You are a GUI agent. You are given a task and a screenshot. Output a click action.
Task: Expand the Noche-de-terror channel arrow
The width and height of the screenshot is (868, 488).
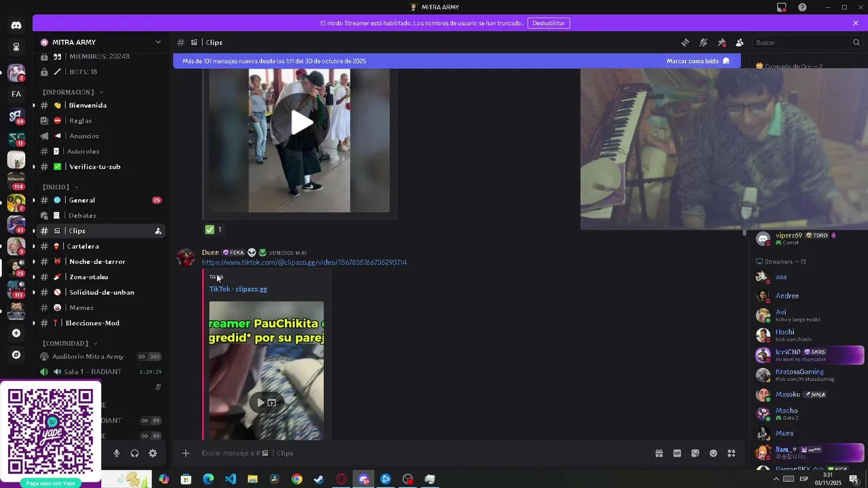pos(34,262)
